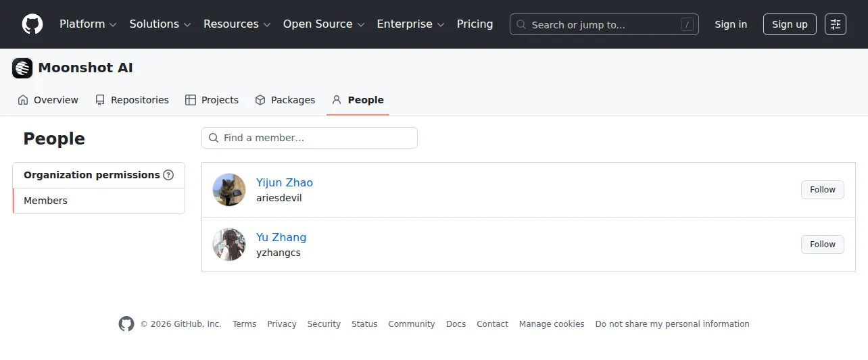Image resolution: width=868 pixels, height=360 pixels.
Task: Follow Yu Zhang
Action: tap(823, 245)
